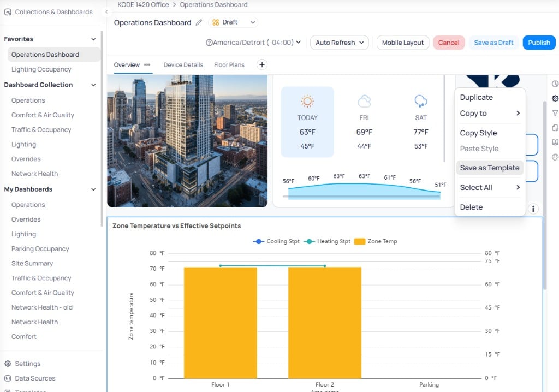The image size is (559, 392).
Task: Click the sidebar vertical scrollbar
Action: pyautogui.click(x=102, y=128)
